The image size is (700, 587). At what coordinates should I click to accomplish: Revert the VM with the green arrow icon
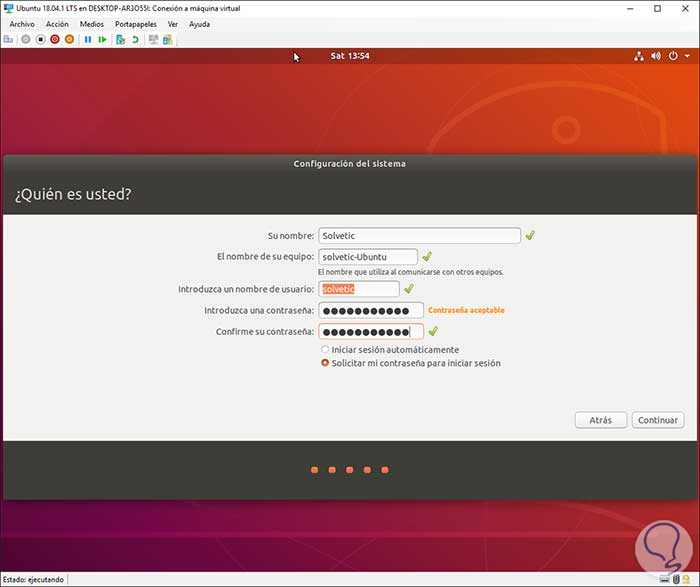point(135,40)
